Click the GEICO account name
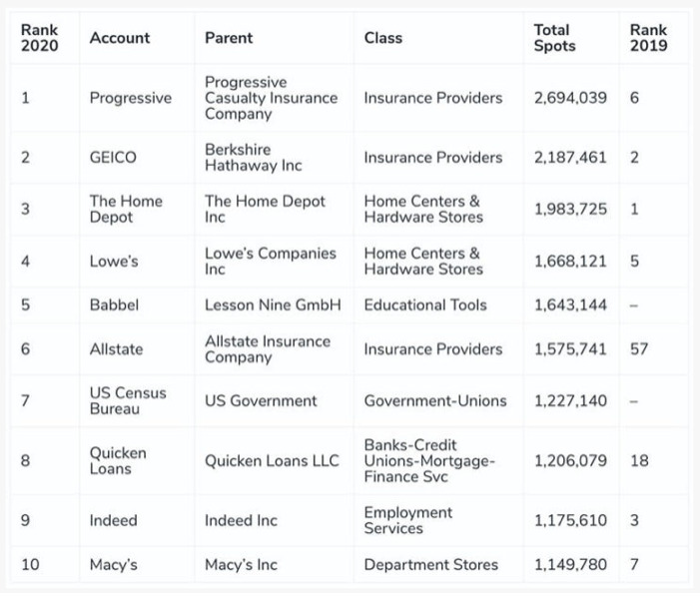 tap(113, 158)
